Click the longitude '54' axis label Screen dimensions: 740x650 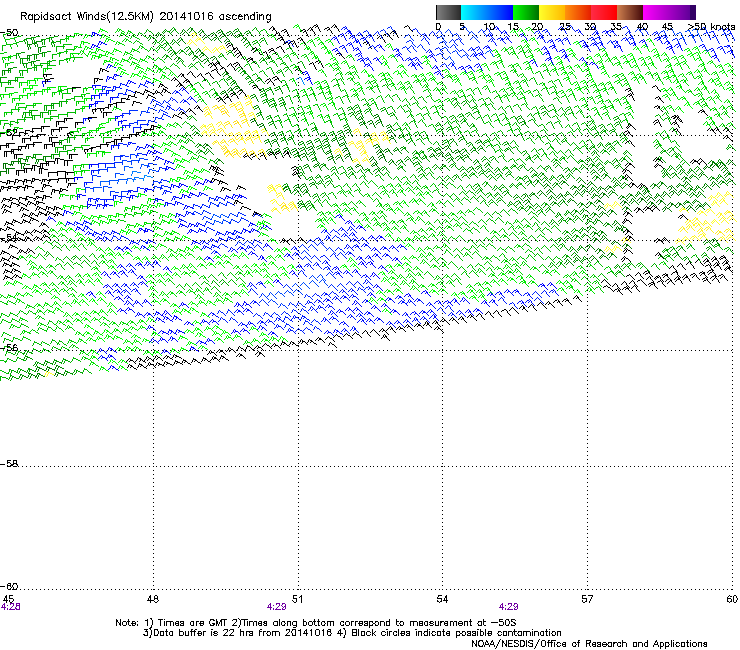442,599
